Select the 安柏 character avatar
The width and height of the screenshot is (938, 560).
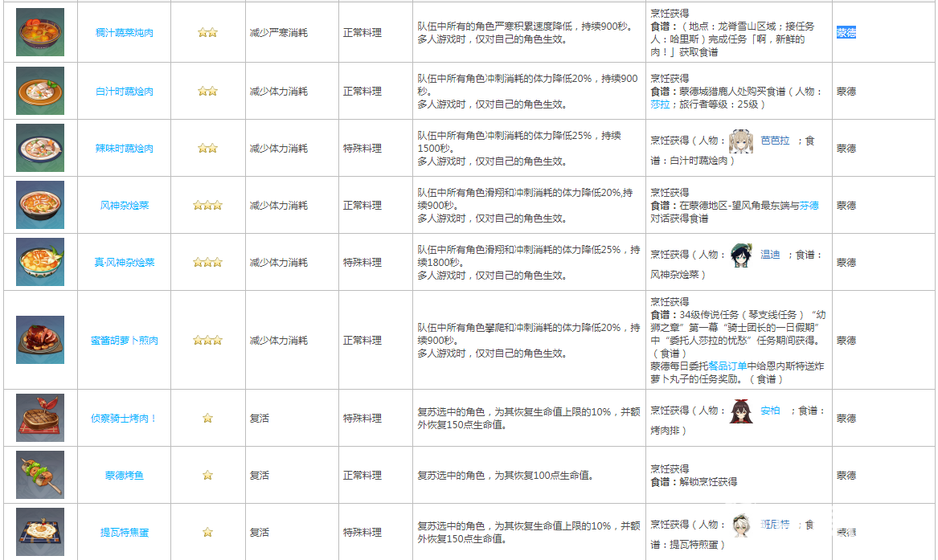(742, 411)
